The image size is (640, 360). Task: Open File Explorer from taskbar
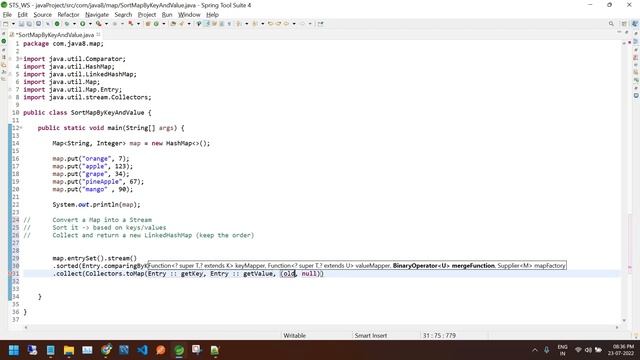coord(69,350)
